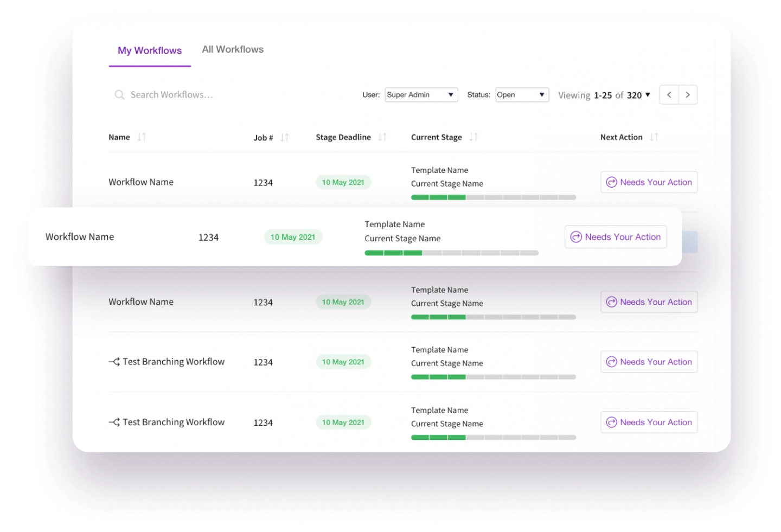This screenshot has height=532, width=781.
Task: Click the circular redo icon in the highlighted Needs Your Action button
Action: click(576, 236)
